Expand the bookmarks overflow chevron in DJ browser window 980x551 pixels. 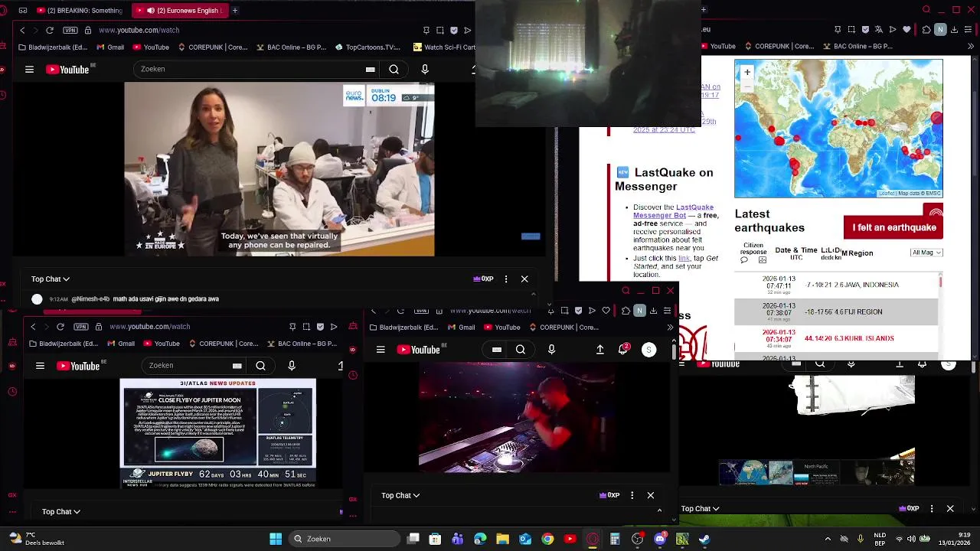671,328
